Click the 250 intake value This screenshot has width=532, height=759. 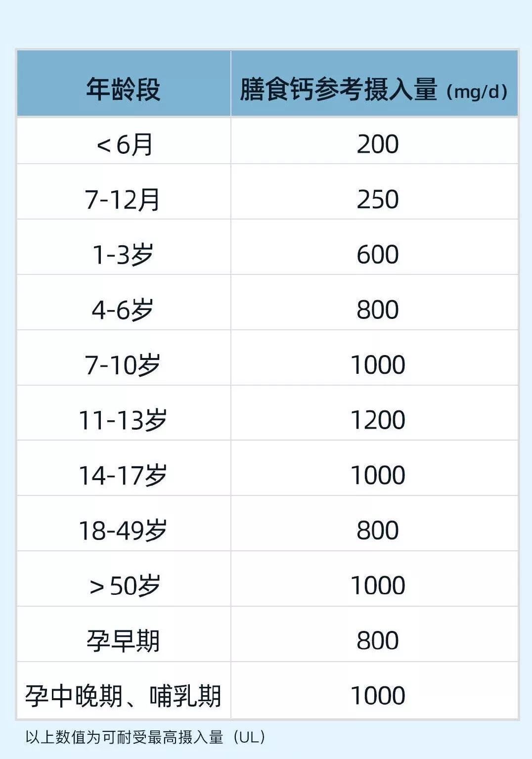[377, 199]
